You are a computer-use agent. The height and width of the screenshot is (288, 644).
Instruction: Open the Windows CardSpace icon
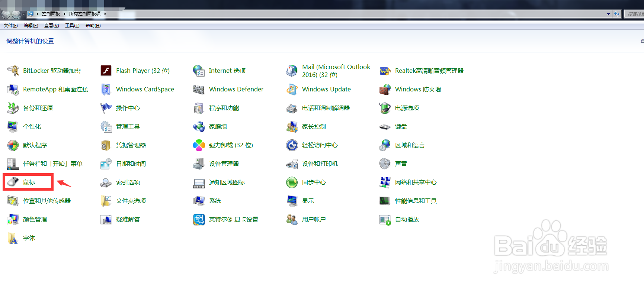click(x=106, y=89)
